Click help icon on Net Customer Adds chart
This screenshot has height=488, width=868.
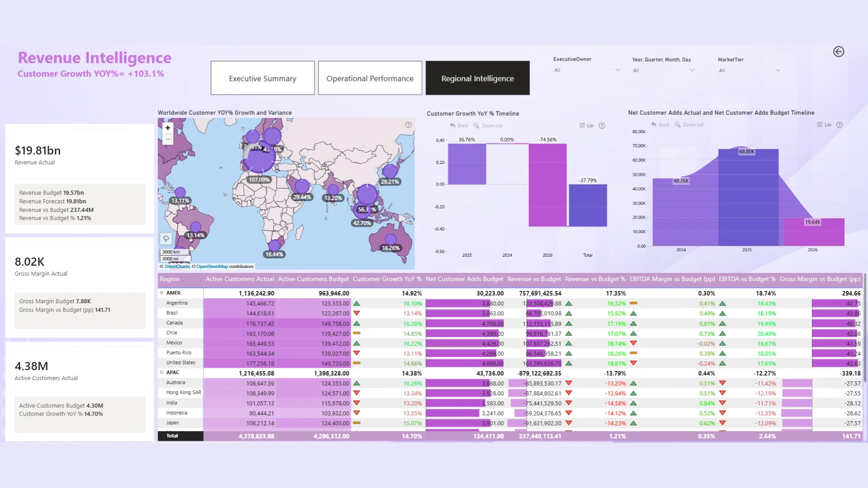tap(839, 125)
